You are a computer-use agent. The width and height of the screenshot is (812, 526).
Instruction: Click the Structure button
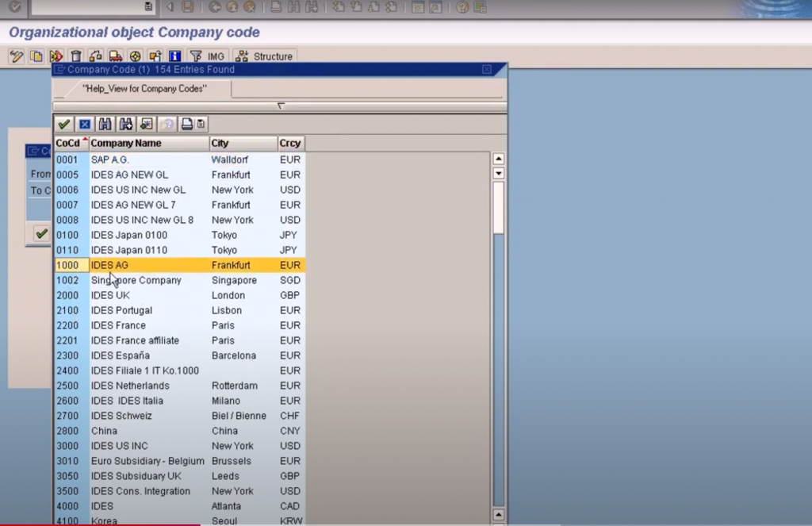tap(264, 56)
